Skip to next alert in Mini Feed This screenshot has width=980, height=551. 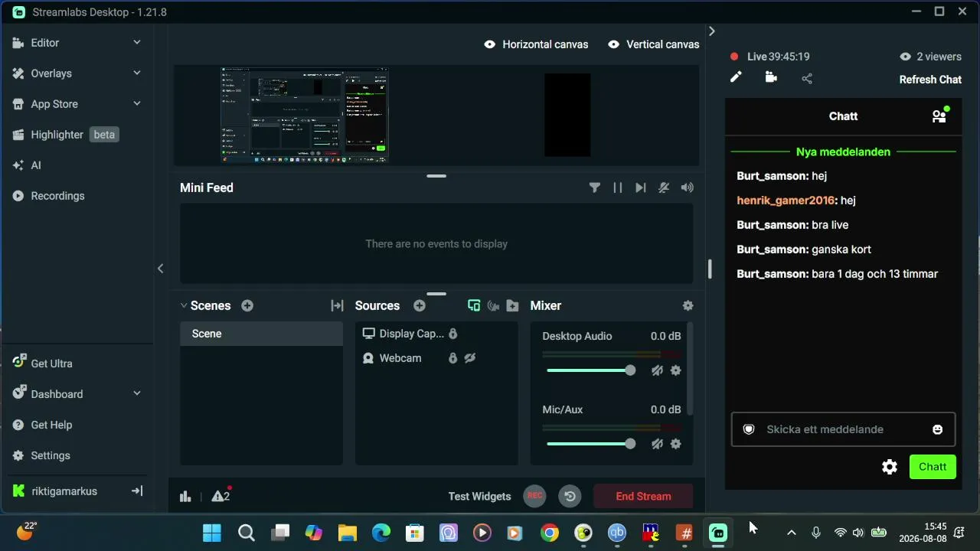pos(641,187)
